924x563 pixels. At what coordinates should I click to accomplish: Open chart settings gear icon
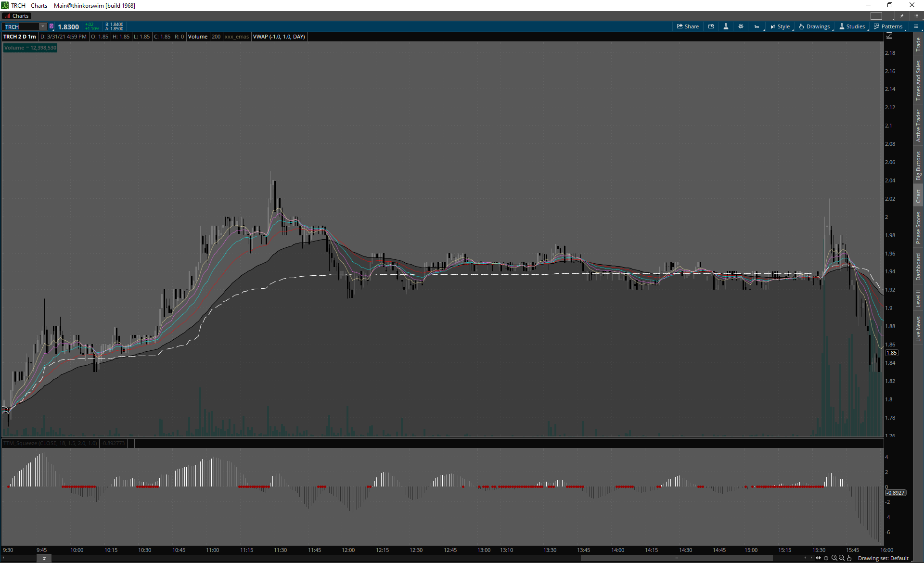(x=741, y=26)
